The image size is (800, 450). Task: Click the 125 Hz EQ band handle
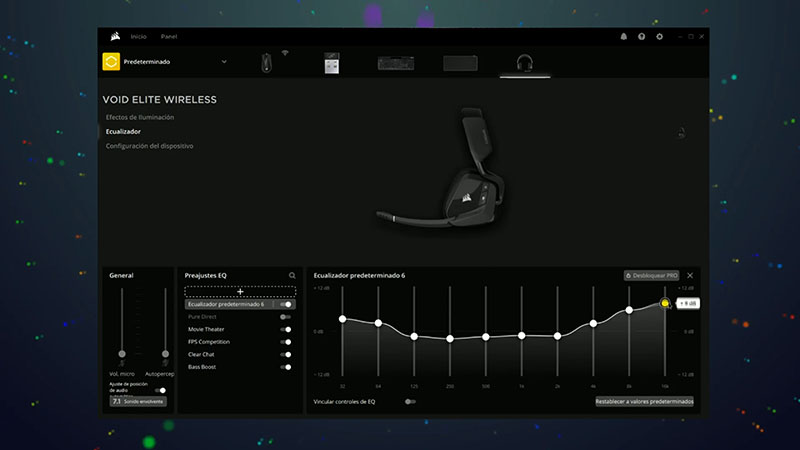[x=414, y=336]
